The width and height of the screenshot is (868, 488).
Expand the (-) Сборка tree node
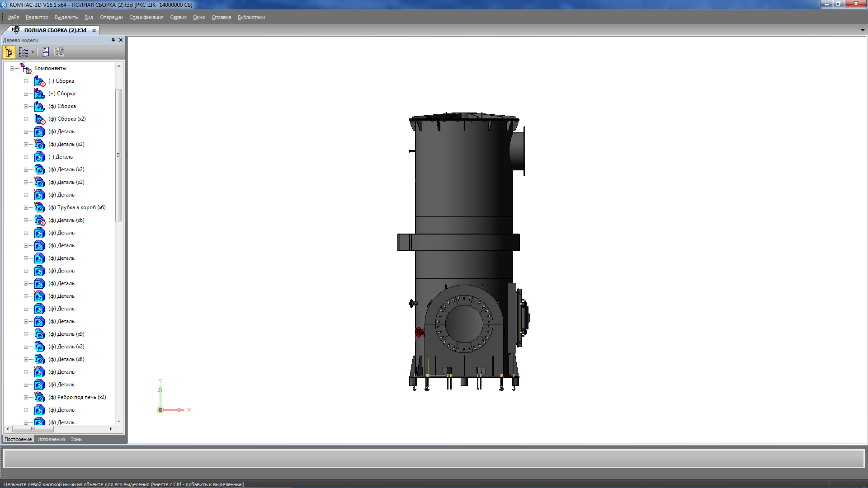point(26,81)
